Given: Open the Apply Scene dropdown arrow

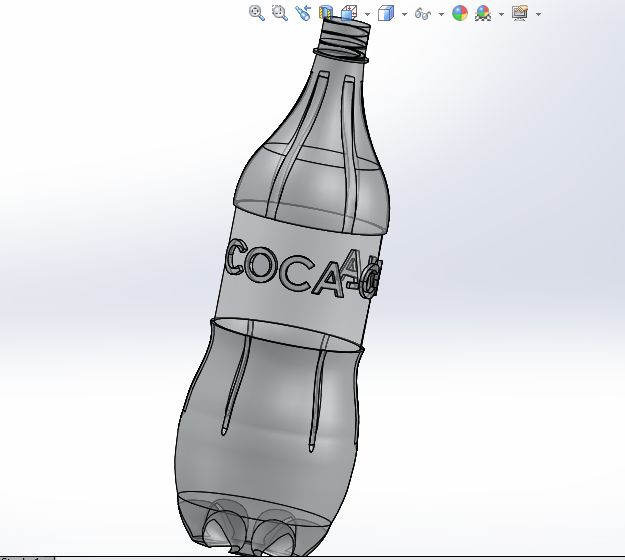Looking at the screenshot, I should tap(501, 14).
